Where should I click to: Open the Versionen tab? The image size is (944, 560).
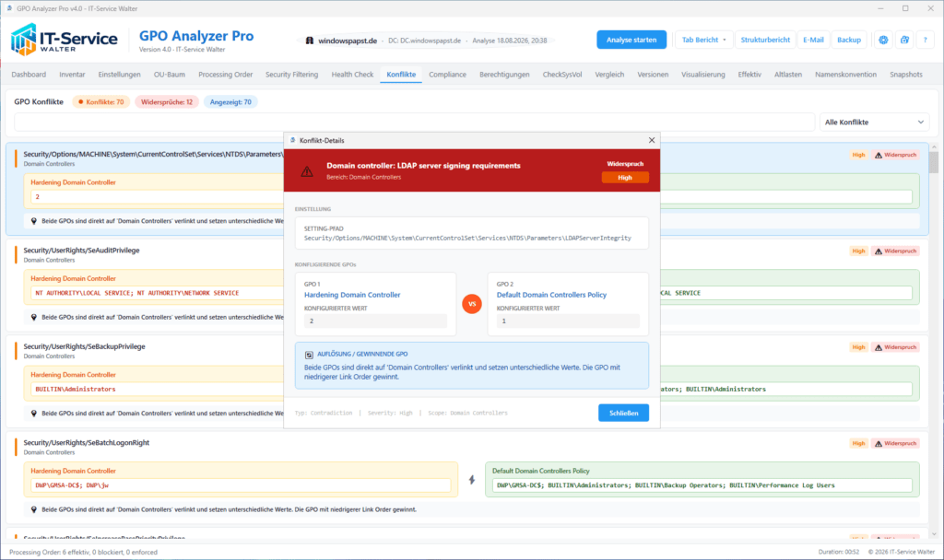tap(653, 75)
